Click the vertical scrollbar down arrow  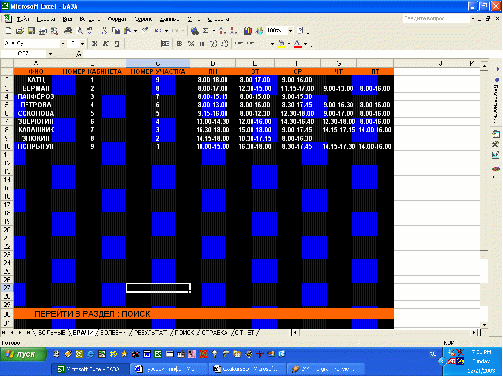pos(484,325)
